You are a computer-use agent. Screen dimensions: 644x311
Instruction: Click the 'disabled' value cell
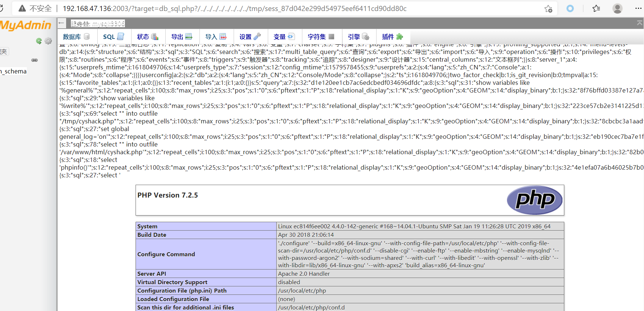420,282
